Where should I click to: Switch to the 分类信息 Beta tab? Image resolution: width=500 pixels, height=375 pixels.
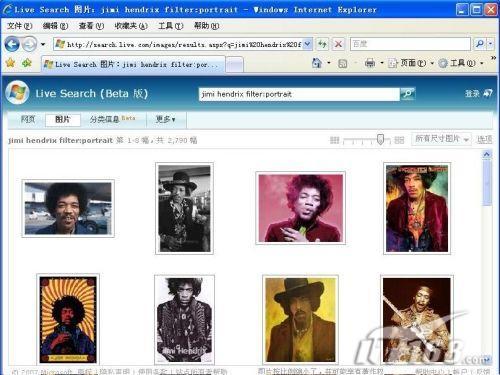click(x=112, y=119)
